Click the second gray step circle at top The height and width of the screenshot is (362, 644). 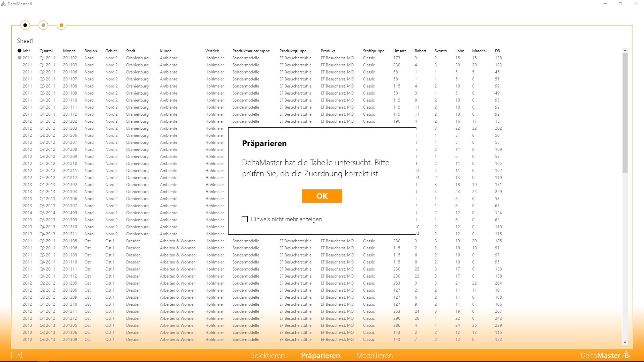43,25
